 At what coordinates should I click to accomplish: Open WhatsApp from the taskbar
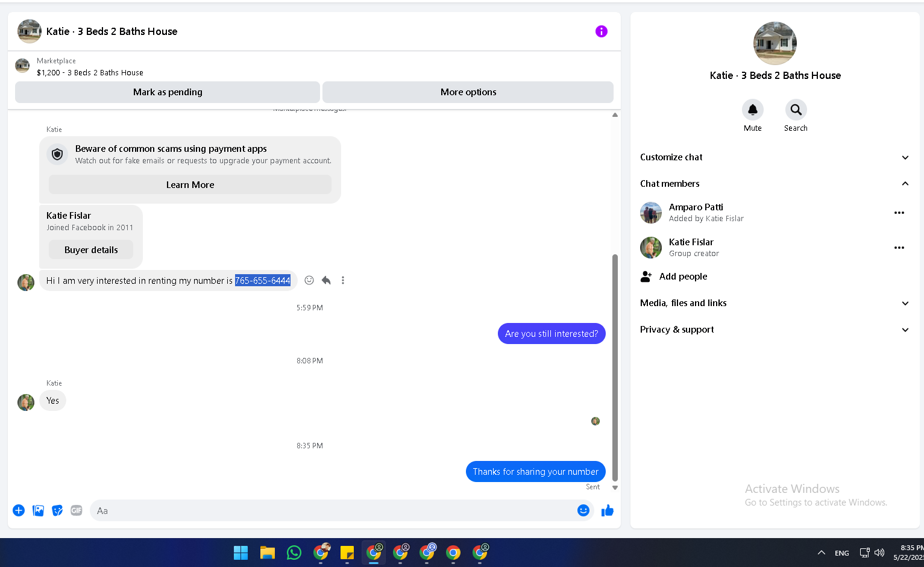click(x=294, y=553)
